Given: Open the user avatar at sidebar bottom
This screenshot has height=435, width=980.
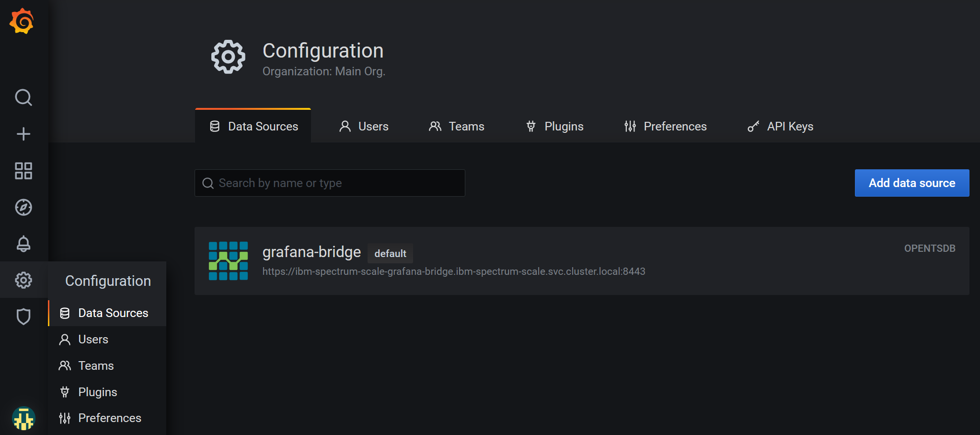Looking at the screenshot, I should click(23, 418).
